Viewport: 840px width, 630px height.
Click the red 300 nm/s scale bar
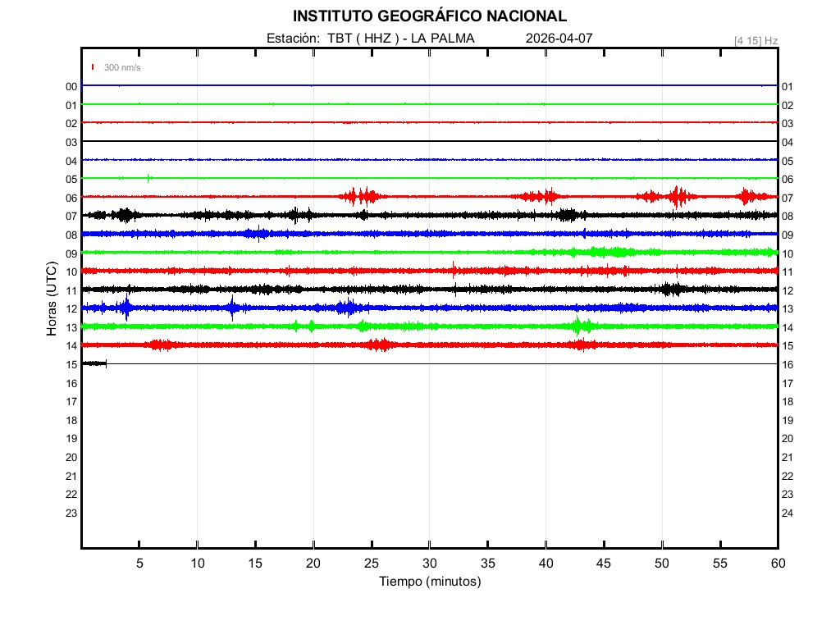(x=94, y=67)
